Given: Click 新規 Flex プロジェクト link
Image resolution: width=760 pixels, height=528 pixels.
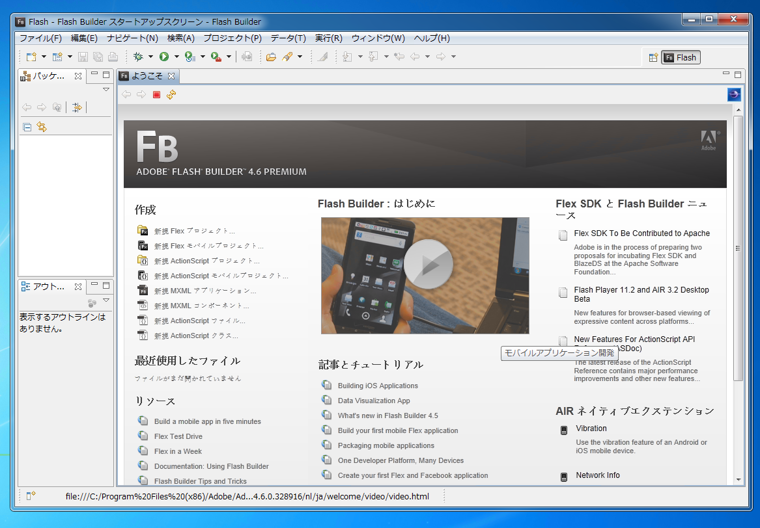Looking at the screenshot, I should pyautogui.click(x=195, y=231).
